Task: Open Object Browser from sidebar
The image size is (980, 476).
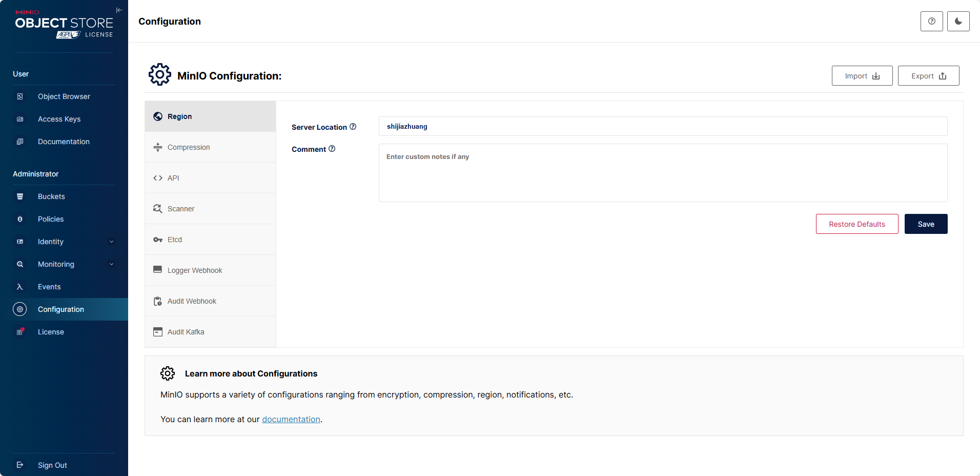Action: click(x=64, y=96)
